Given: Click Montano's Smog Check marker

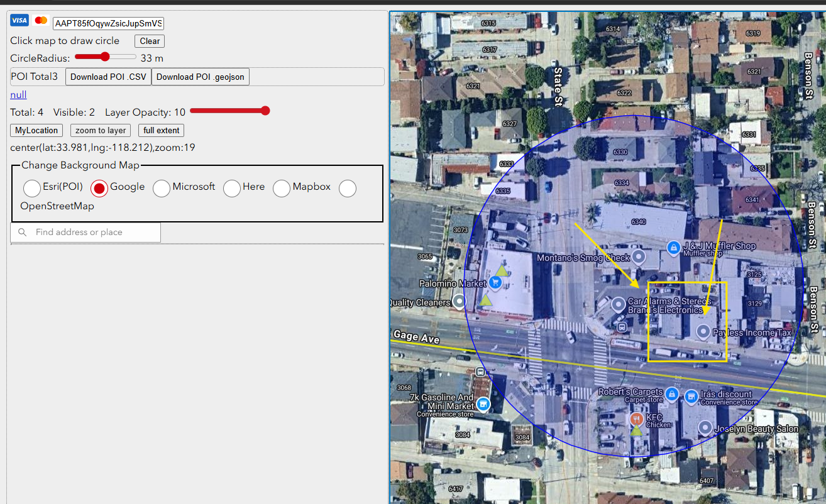Looking at the screenshot, I should [639, 257].
